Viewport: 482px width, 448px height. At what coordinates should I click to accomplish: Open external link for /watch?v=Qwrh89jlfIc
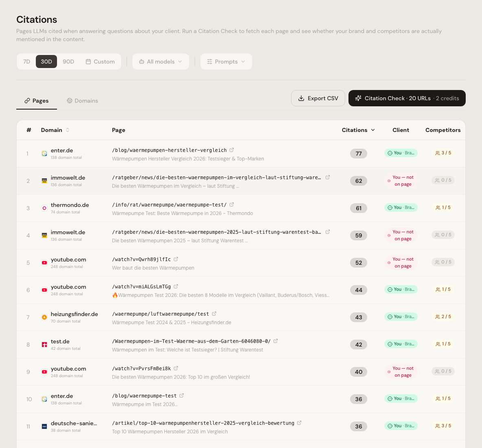176,259
